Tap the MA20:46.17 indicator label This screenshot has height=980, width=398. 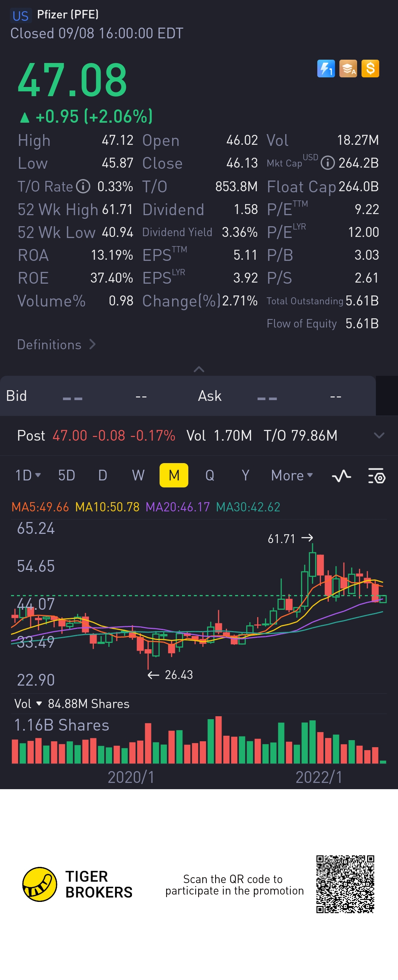point(178,507)
